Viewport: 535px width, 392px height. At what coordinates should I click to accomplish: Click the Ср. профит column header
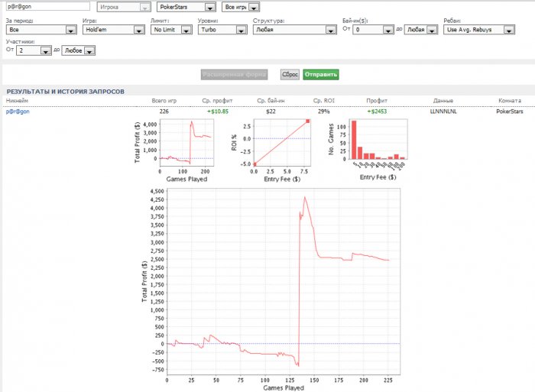tap(217, 101)
